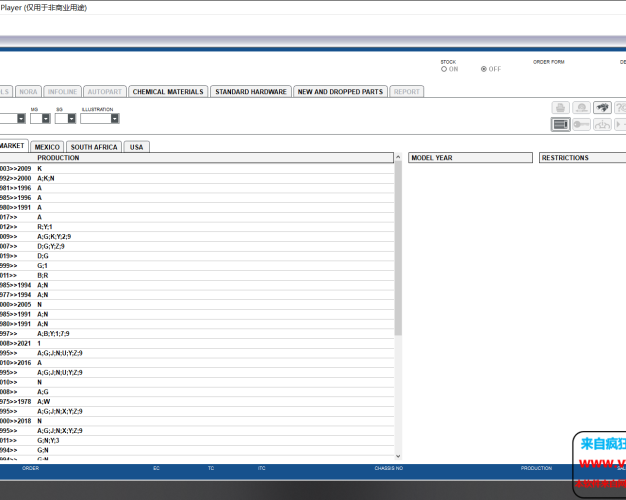Open the MG dropdown
Screen dimensions: 626x500
click(46, 119)
